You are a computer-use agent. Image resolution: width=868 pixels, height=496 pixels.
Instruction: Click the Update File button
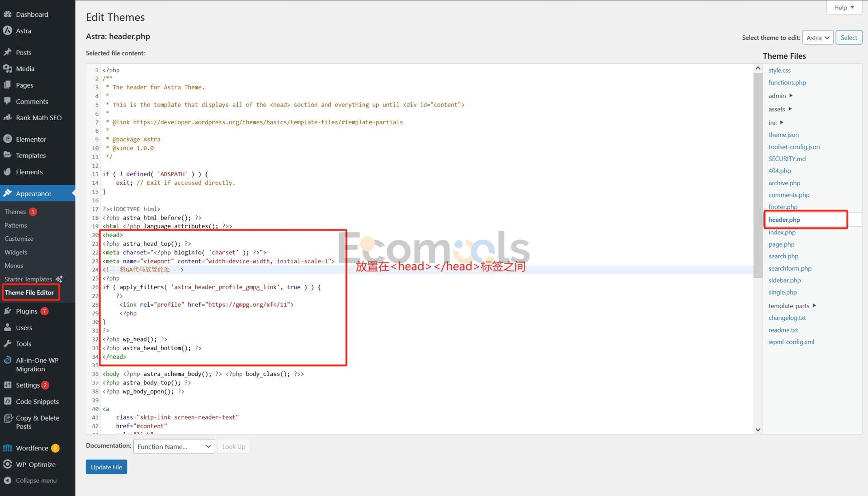pos(106,467)
